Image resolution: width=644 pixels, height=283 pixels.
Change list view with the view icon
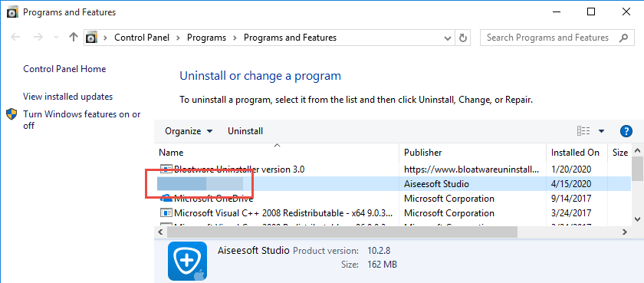[x=583, y=131]
